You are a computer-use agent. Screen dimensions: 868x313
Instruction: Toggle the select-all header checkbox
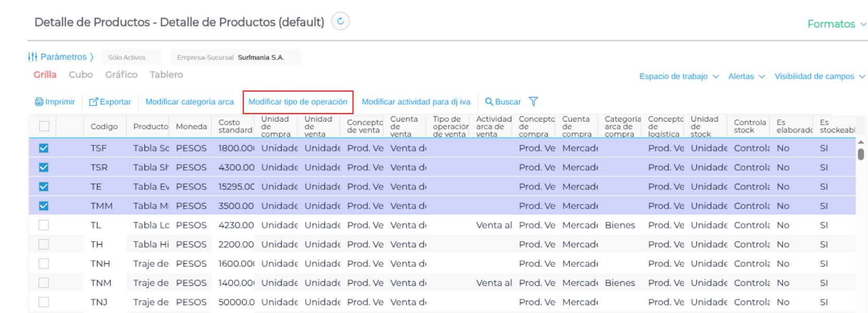(x=44, y=126)
